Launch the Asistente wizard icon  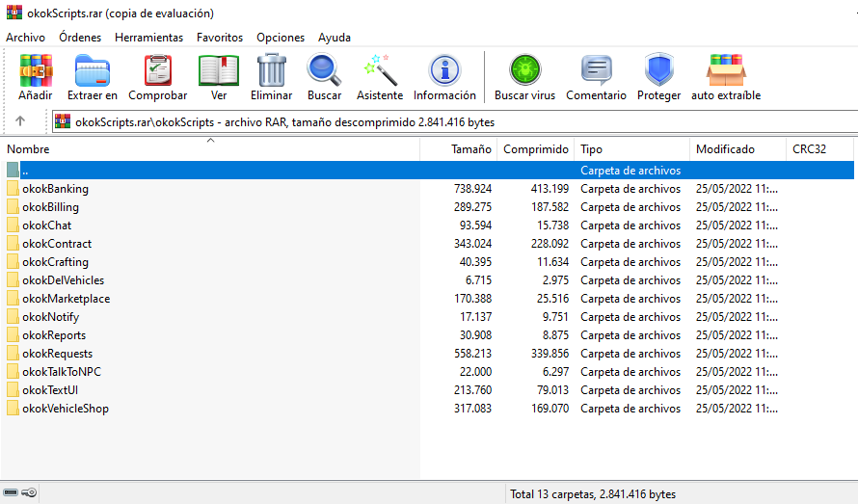point(380,70)
